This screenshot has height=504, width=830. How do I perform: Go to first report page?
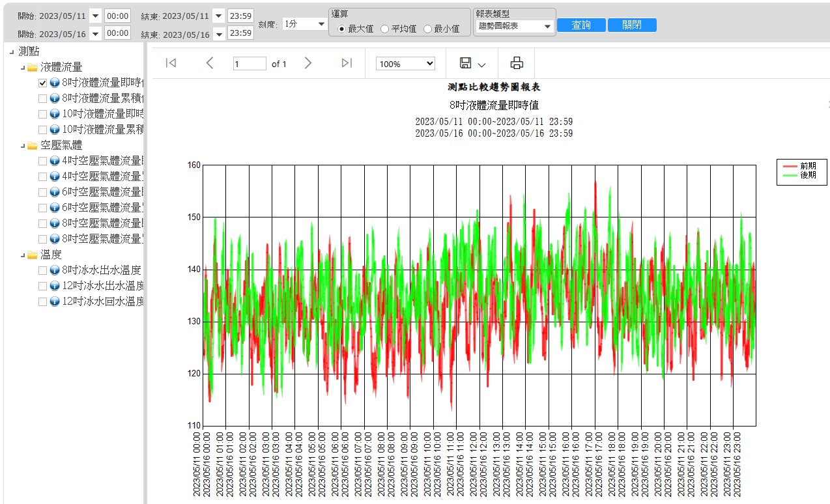(x=171, y=63)
